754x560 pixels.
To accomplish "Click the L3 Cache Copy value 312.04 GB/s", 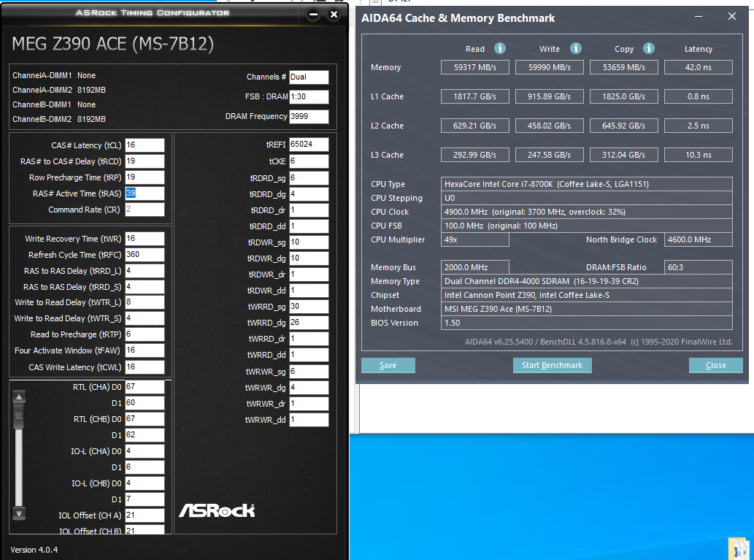I will coord(623,155).
